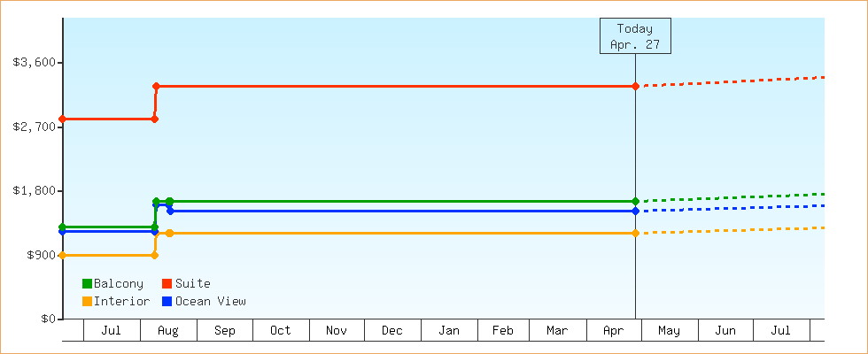The width and height of the screenshot is (868, 354).
Task: Click the Interior starting point at $900
Action: (63, 256)
